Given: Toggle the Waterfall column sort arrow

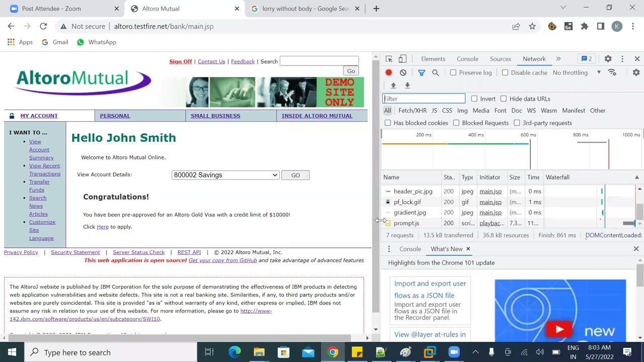Looking at the screenshot, I should coord(637,177).
